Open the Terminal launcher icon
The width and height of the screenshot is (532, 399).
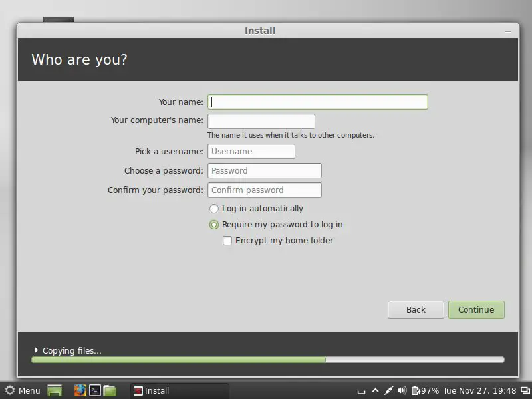[x=95, y=390]
